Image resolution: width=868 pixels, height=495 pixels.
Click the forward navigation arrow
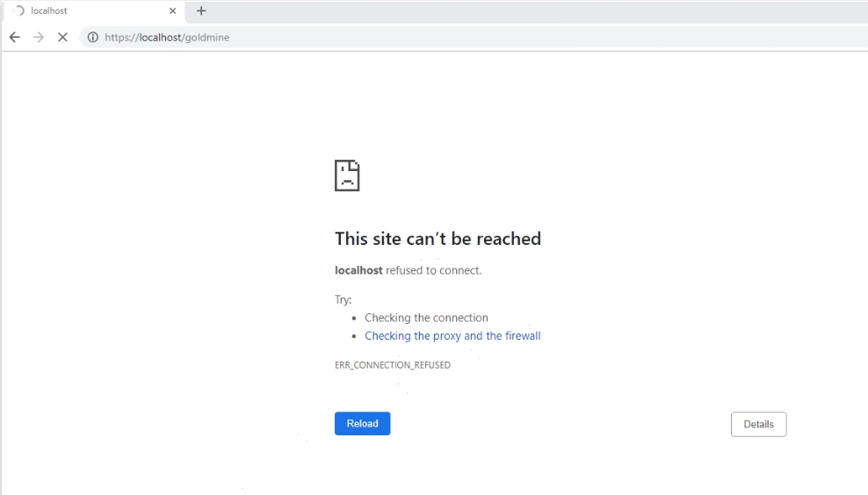pyautogui.click(x=38, y=38)
